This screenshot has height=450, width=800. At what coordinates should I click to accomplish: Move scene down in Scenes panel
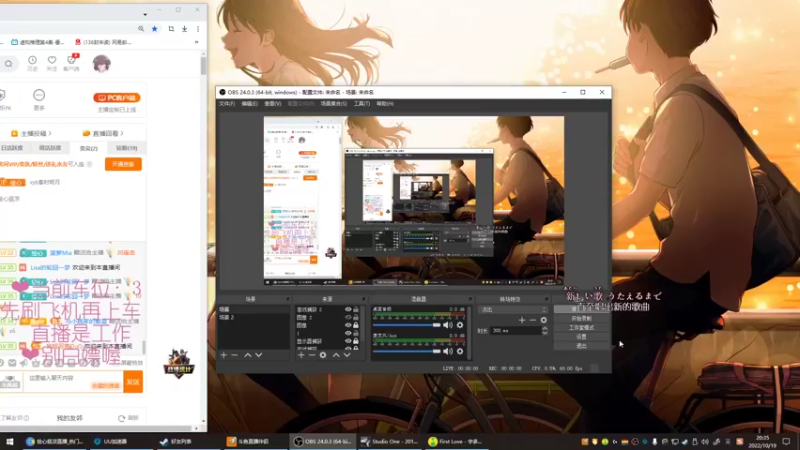(259, 355)
